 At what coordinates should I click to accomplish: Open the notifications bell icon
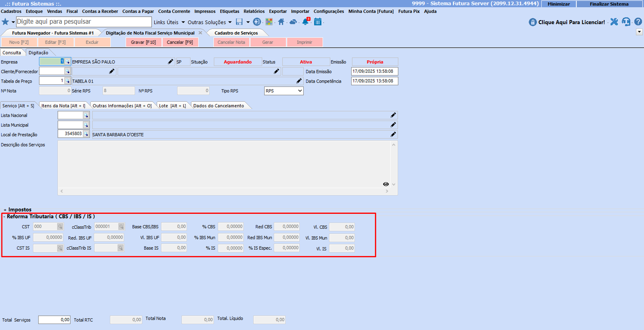click(x=305, y=22)
